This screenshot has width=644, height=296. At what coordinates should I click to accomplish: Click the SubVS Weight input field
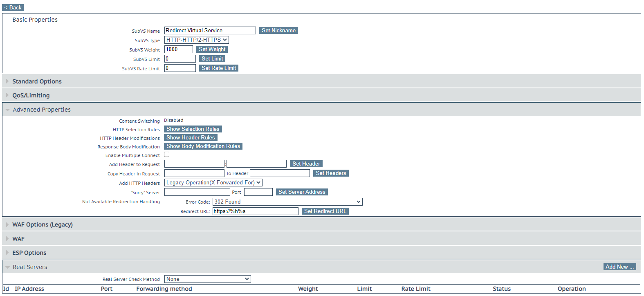click(x=179, y=49)
